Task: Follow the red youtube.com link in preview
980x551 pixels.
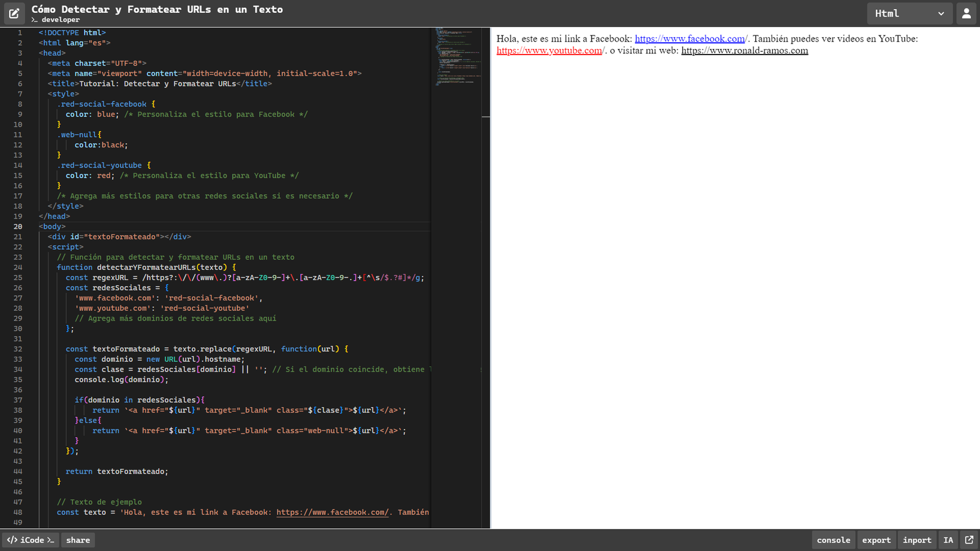Action: point(549,51)
